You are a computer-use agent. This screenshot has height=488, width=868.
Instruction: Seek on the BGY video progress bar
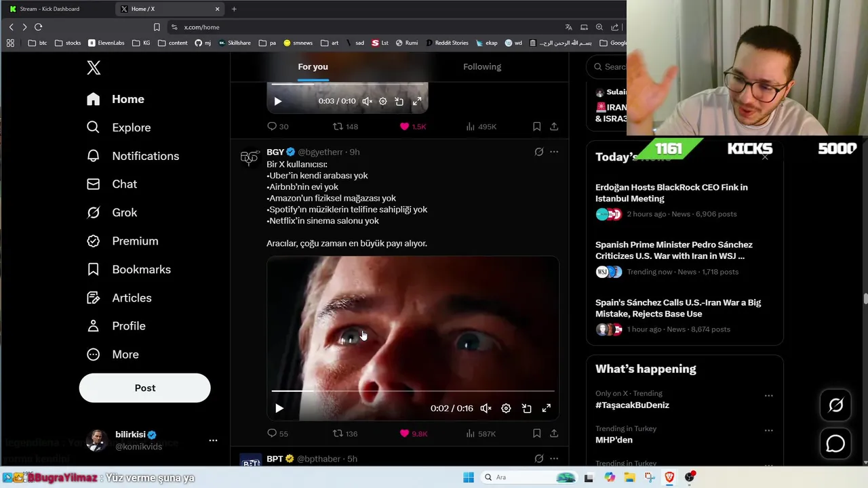[x=413, y=391]
